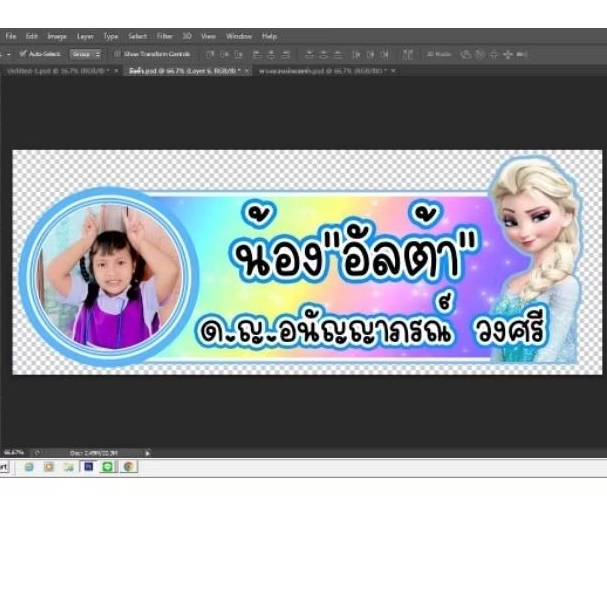Click the Photoshop taskbar icon

[88, 466]
